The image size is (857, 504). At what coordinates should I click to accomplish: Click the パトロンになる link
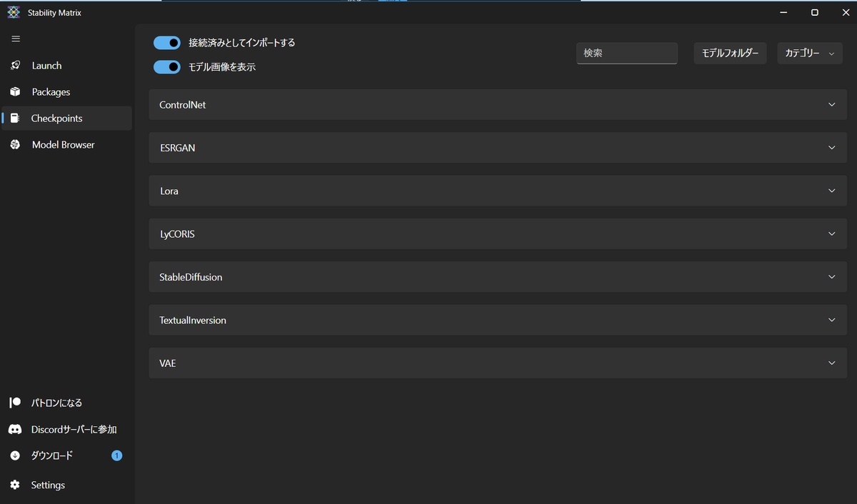click(x=66, y=403)
